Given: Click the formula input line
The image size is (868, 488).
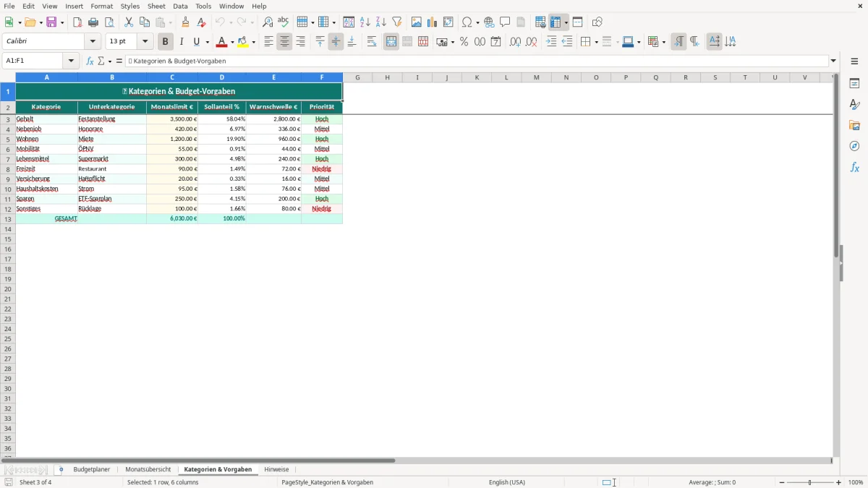Looking at the screenshot, I should pyautogui.click(x=477, y=61).
